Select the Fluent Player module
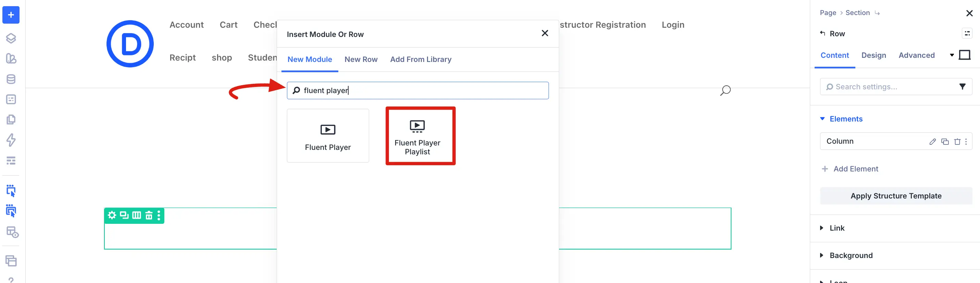The height and width of the screenshot is (283, 980). 328,136
